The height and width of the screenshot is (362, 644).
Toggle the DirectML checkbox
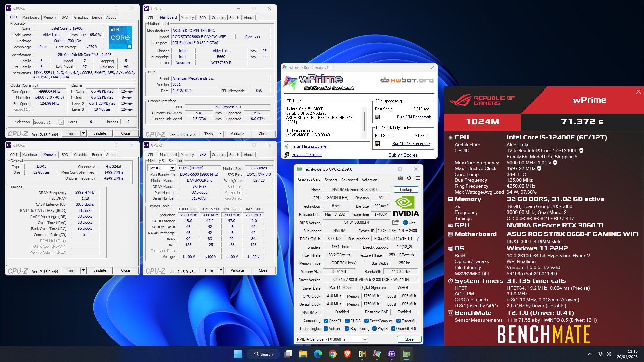point(399,321)
